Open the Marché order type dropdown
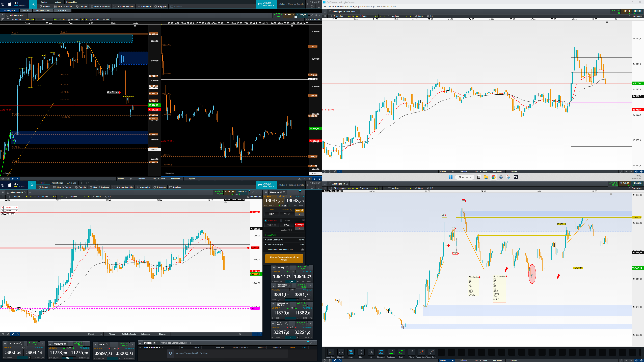This screenshot has height=362, width=644. [x=300, y=214]
